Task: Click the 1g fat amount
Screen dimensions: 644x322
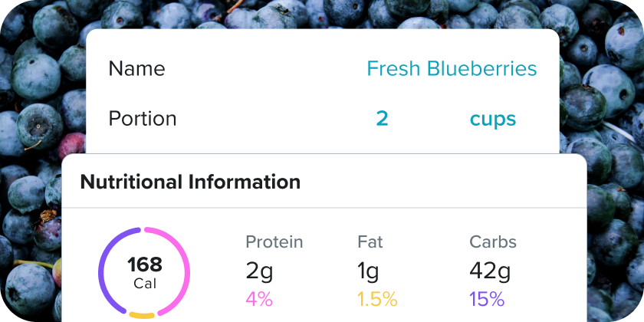Action: [370, 270]
